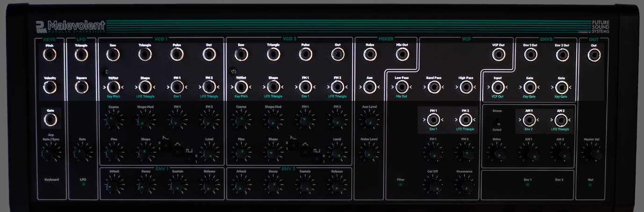Toggle the VCO 2 saw waveform button
This screenshot has width=644, height=212.
pos(293,146)
